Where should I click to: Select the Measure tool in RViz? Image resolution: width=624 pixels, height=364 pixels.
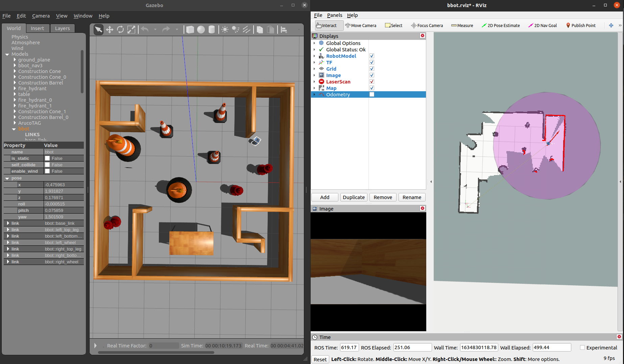(462, 25)
